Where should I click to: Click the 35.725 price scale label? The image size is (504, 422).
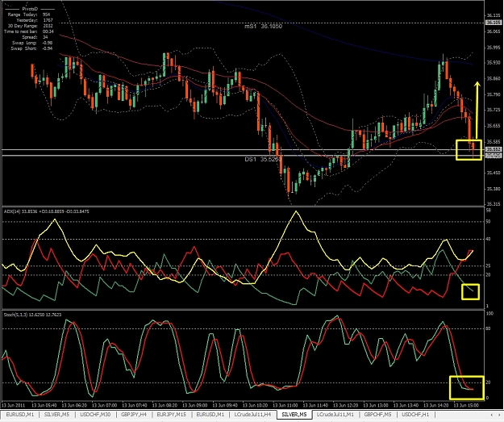pos(494,110)
